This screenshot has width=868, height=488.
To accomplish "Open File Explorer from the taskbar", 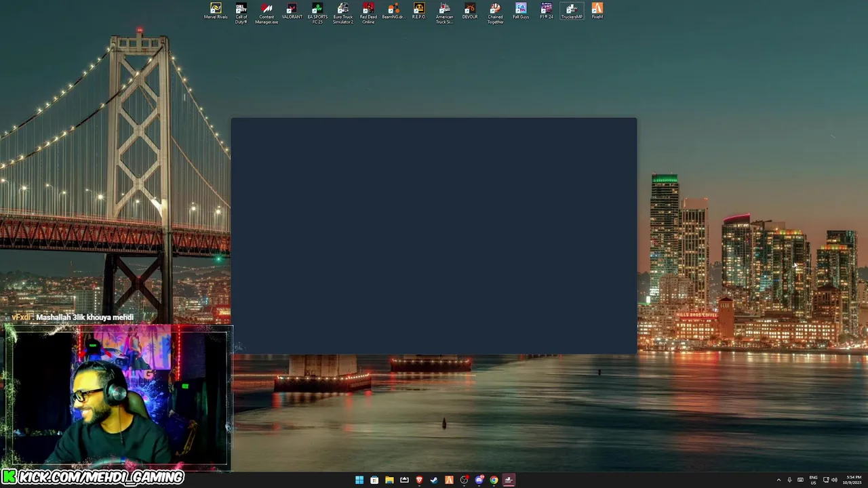I will tap(389, 480).
